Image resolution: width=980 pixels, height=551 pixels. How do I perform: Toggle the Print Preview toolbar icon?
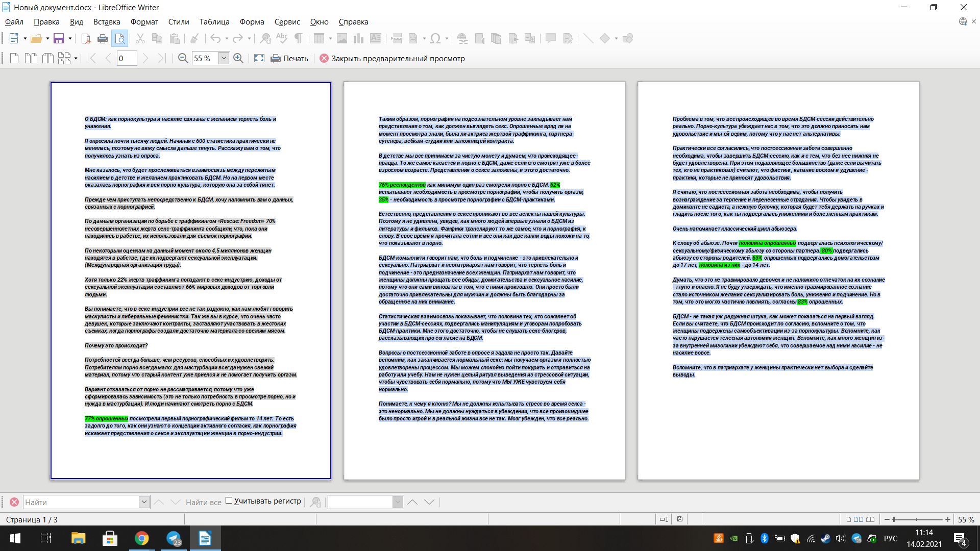(119, 38)
